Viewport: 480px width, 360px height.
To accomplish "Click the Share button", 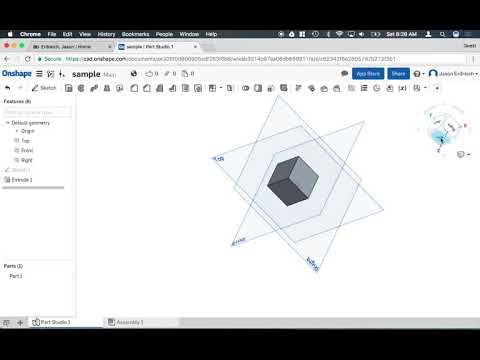I will pos(398,74).
